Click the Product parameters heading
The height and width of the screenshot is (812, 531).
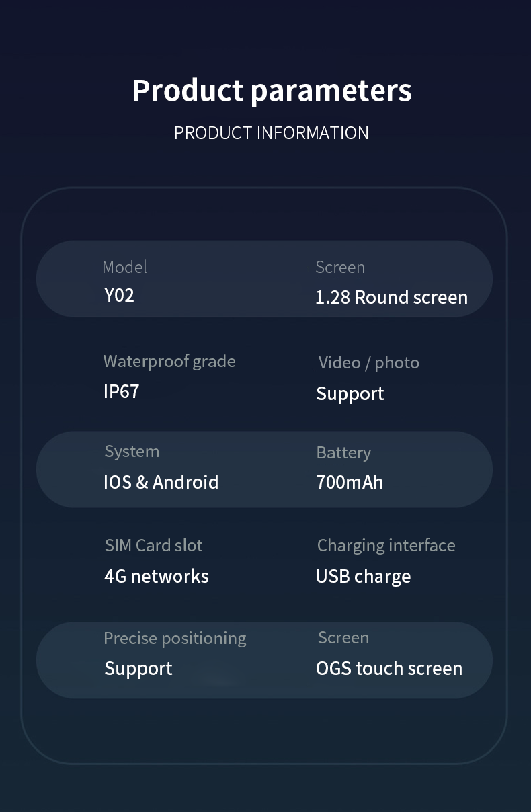tap(272, 91)
